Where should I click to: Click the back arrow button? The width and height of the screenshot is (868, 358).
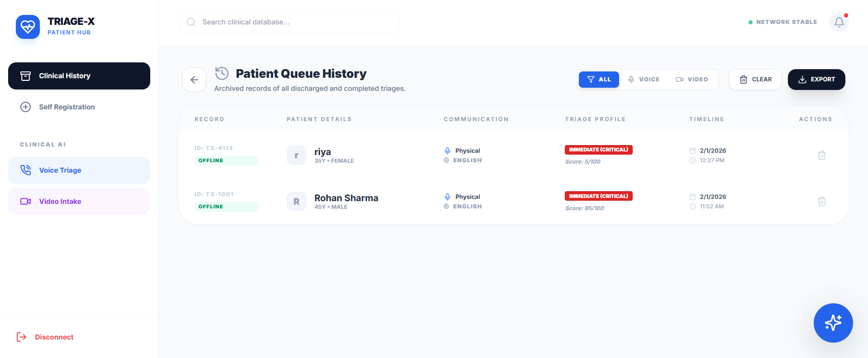point(194,80)
